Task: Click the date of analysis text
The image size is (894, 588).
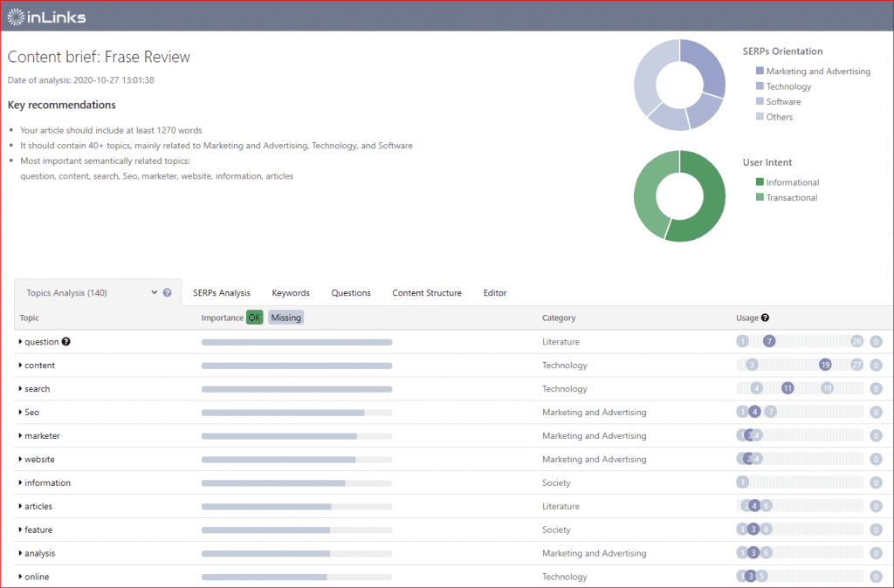Action: click(81, 80)
